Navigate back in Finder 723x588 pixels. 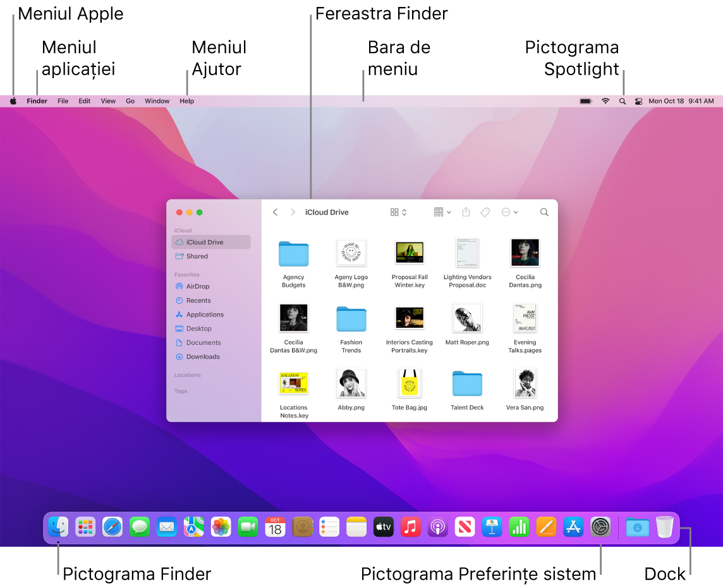pos(275,212)
